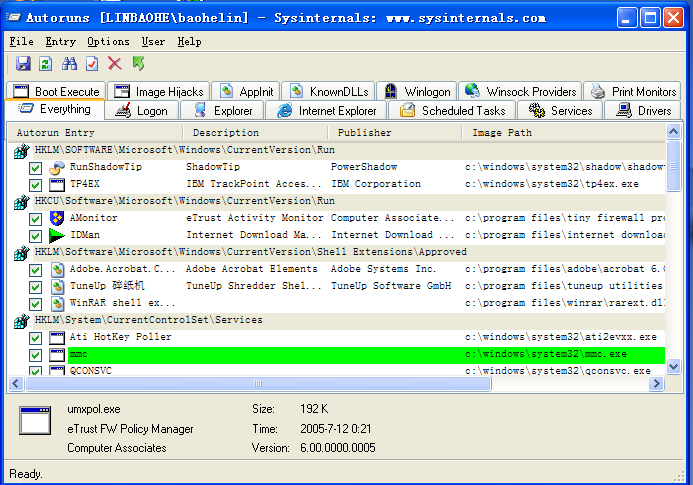Switch to the Drivers tab
This screenshot has height=485, width=693.
(643, 111)
